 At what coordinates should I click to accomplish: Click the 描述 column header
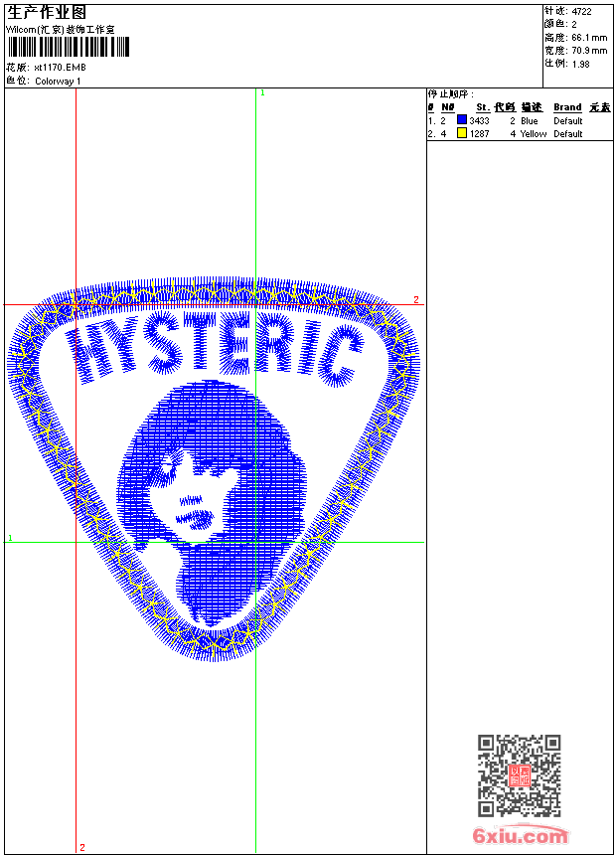point(532,107)
